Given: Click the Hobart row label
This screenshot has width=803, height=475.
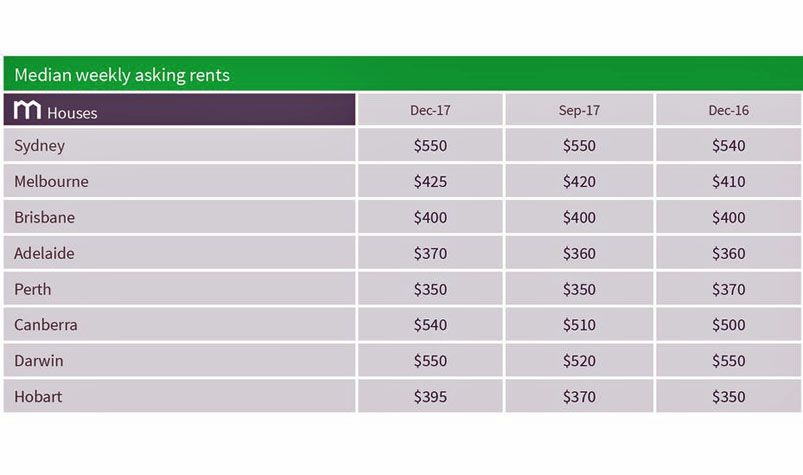Looking at the screenshot, I should tap(38, 396).
